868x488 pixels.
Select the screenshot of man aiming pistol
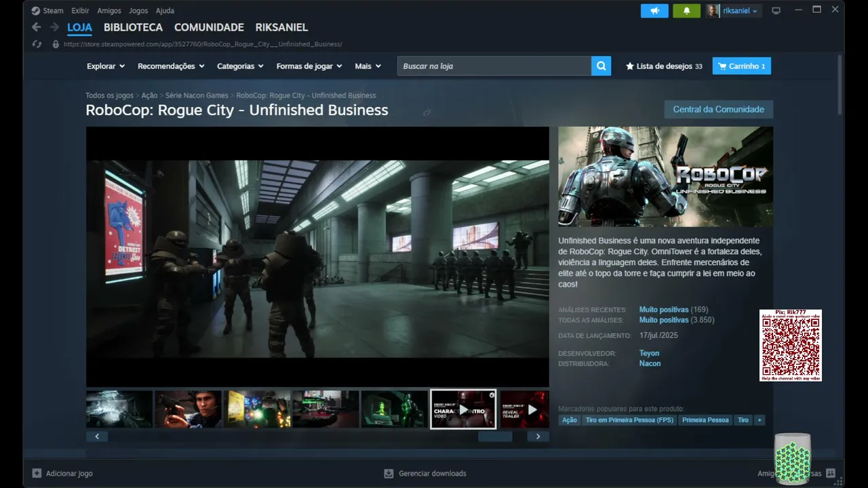[189, 409]
